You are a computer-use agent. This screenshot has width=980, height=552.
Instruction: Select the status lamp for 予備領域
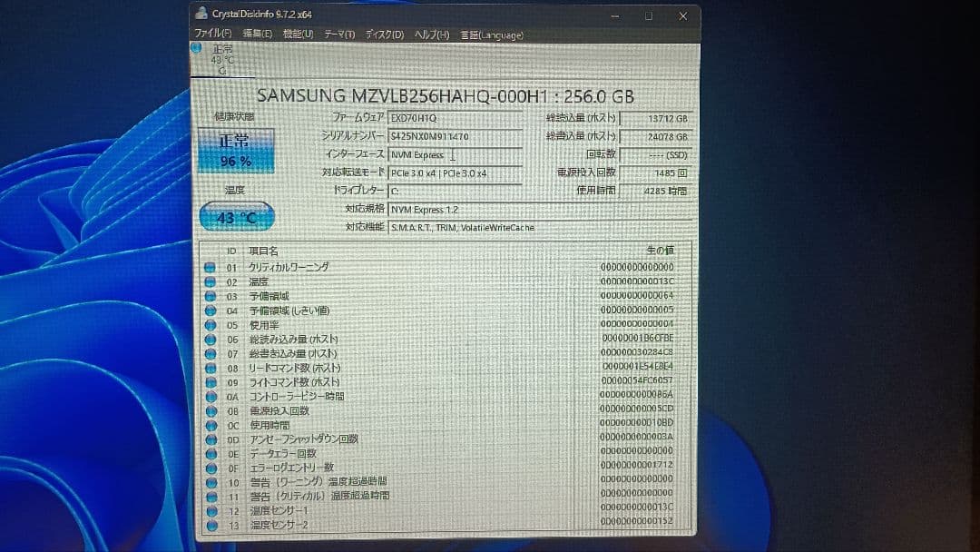210,297
